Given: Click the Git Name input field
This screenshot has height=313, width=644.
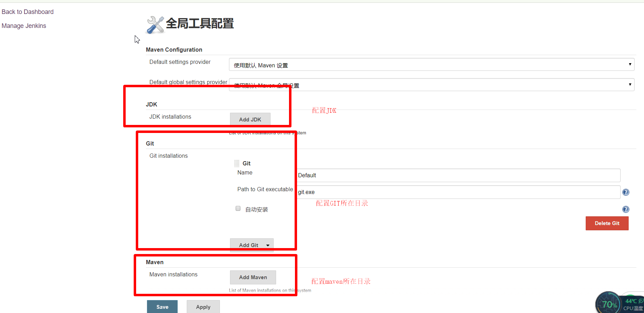Looking at the screenshot, I should 458,175.
